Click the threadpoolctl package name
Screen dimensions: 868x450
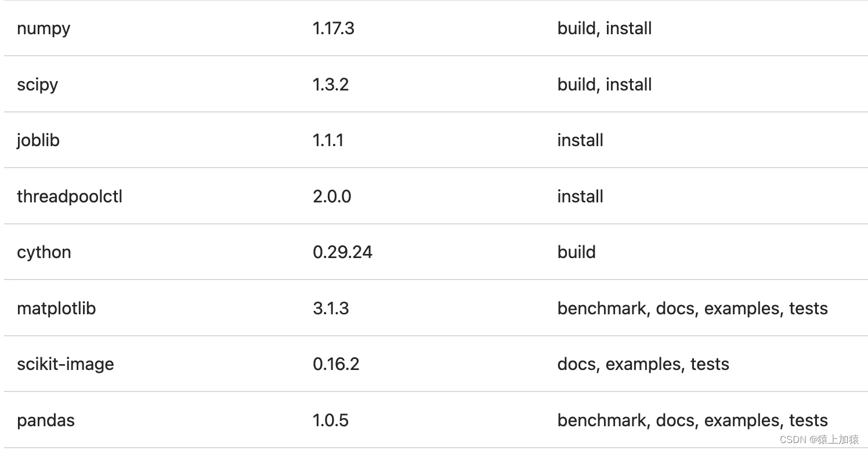pyautogui.click(x=70, y=197)
